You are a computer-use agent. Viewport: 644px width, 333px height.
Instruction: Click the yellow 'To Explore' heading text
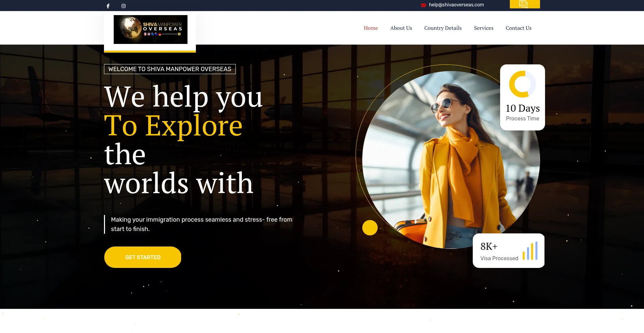pyautogui.click(x=173, y=125)
